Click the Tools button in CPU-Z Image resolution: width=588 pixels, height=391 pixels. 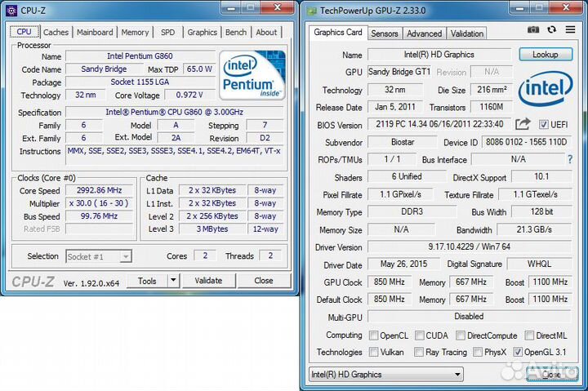(x=147, y=281)
